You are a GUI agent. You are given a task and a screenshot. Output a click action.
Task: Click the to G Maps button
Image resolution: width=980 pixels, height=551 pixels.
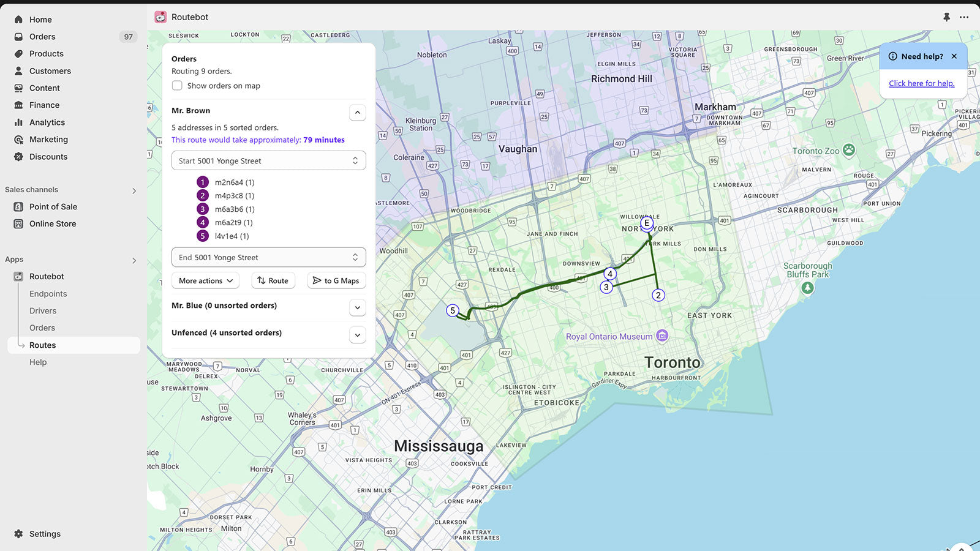pyautogui.click(x=336, y=280)
